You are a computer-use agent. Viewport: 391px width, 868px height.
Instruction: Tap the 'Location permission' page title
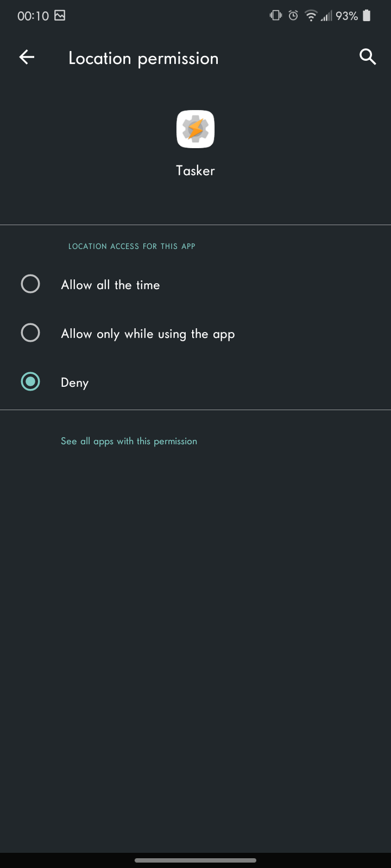[143, 58]
